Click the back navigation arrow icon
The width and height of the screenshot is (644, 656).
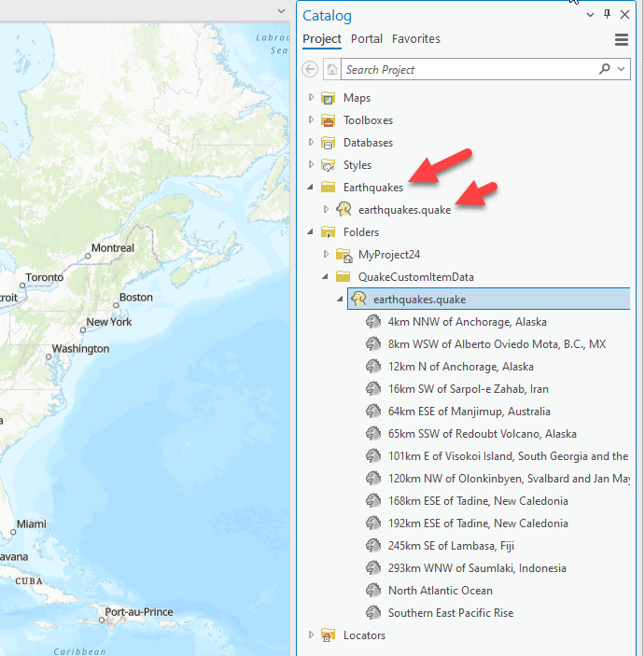311,69
